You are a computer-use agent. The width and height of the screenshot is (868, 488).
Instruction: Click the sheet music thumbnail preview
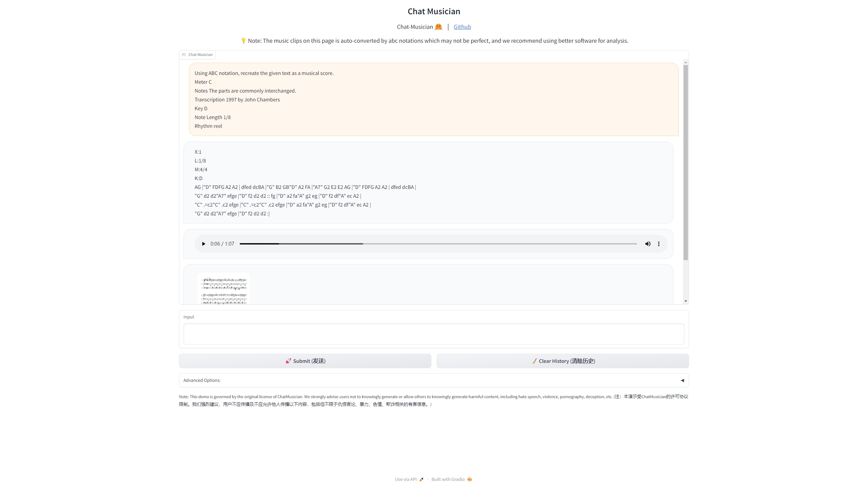pyautogui.click(x=223, y=289)
